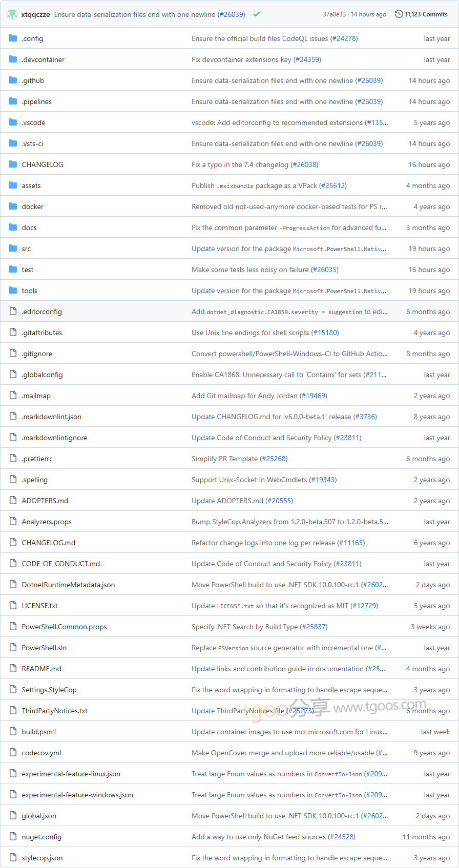Image resolution: width=459 pixels, height=868 pixels.
Task: Click the .pipelines folder icon
Action: click(x=13, y=101)
